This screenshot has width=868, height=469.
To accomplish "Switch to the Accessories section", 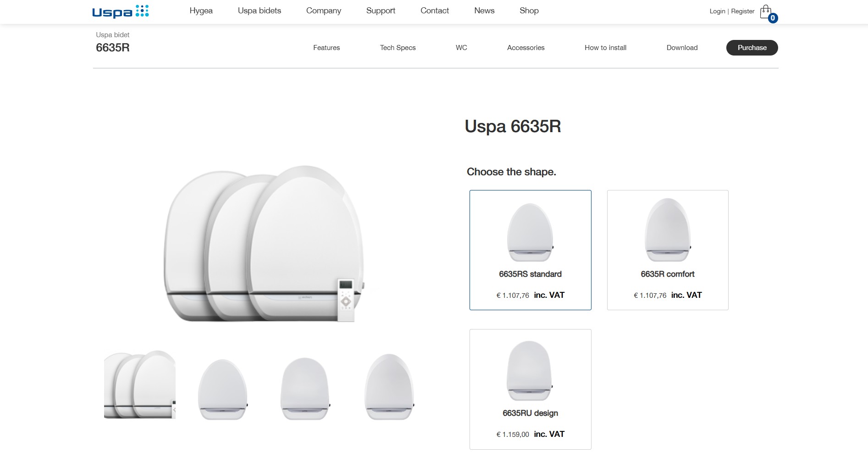I will coord(525,48).
